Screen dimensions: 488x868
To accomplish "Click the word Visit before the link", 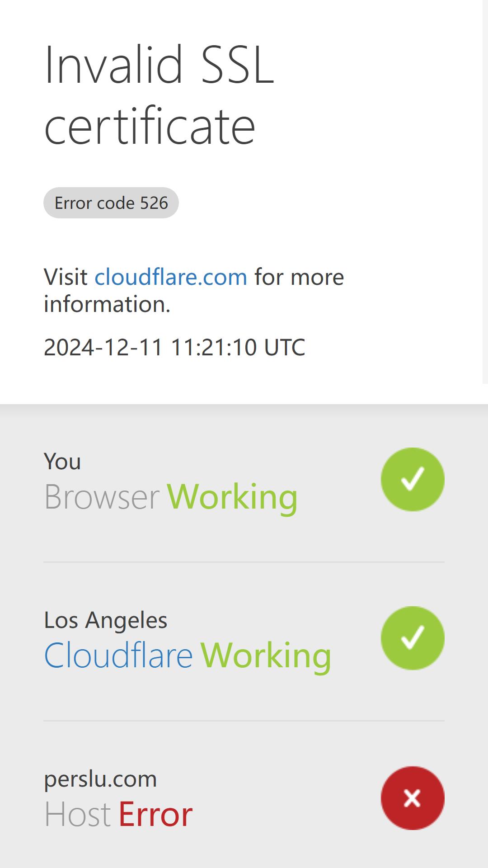I will coord(66,277).
